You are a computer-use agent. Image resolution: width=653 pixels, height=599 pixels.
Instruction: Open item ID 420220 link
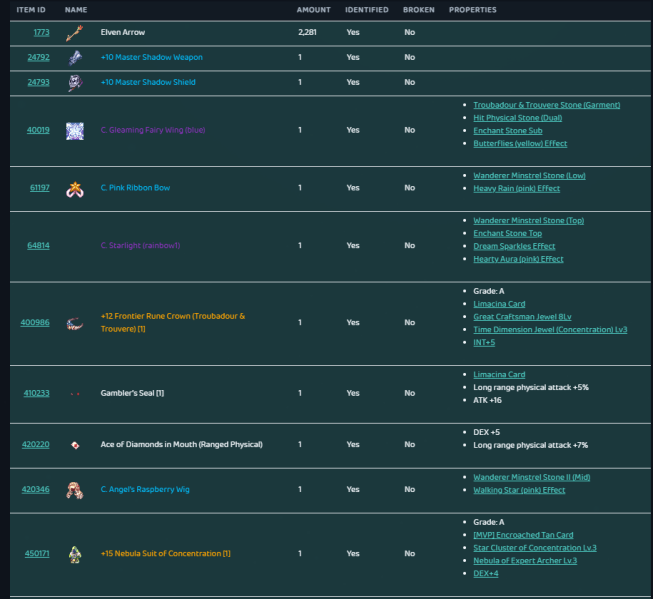pos(35,445)
